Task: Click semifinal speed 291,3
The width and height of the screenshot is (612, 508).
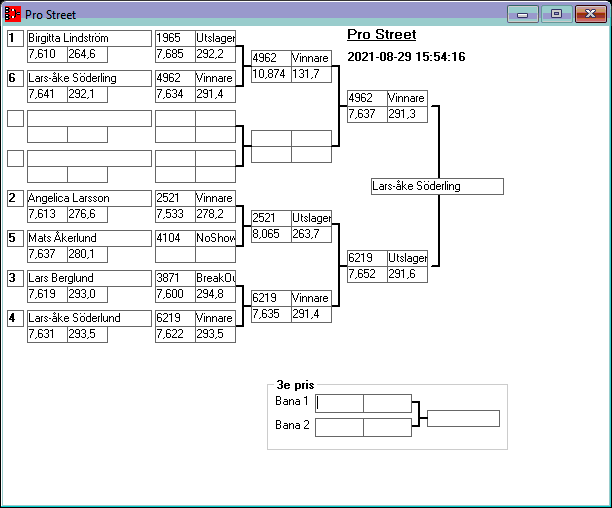Action: 407,114
